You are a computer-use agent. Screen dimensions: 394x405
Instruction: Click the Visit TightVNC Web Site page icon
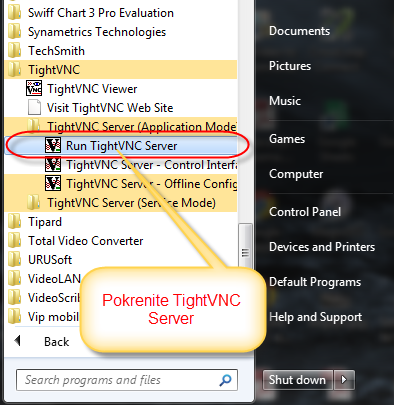pos(34,107)
